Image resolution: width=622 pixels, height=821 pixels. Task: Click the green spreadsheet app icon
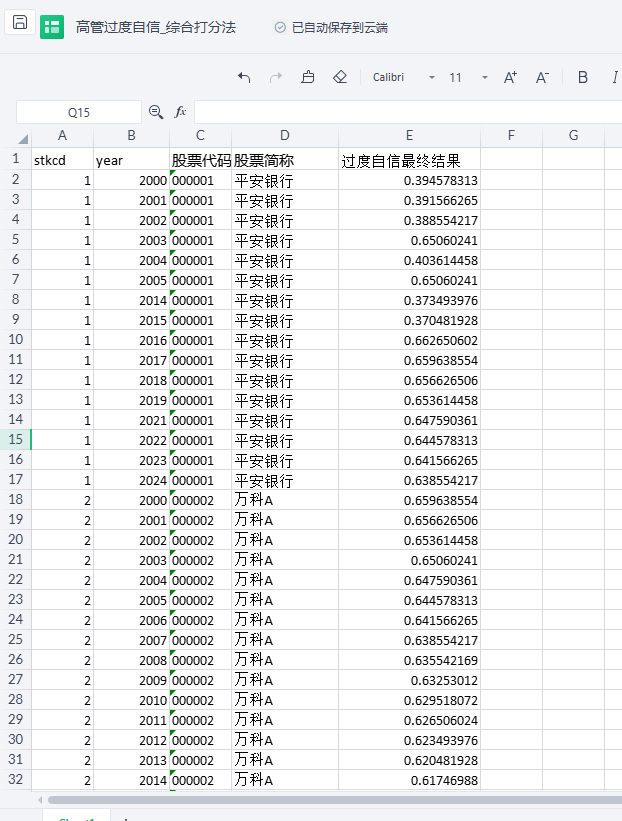tap(52, 27)
